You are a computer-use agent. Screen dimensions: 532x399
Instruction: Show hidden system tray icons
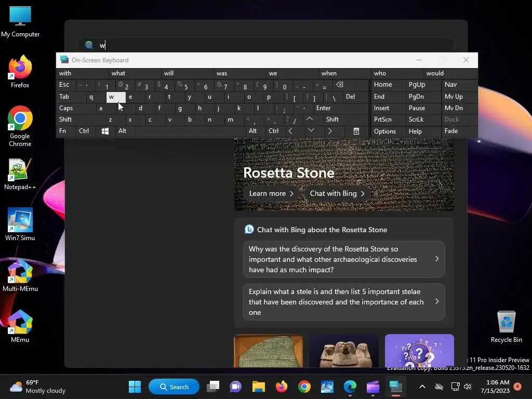pos(422,387)
